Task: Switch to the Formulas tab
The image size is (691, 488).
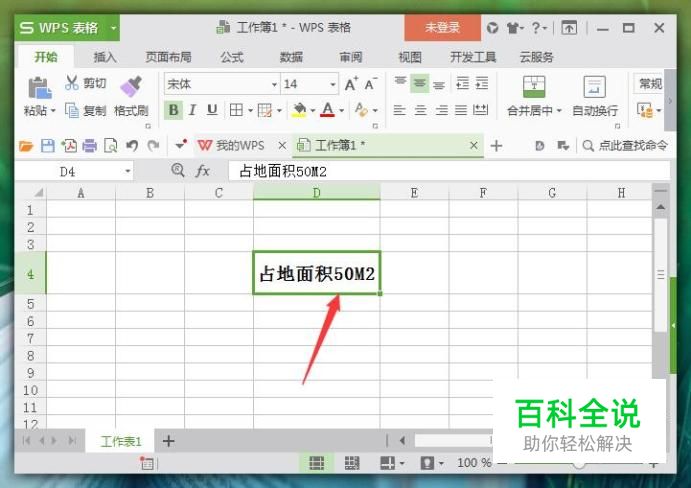Action: click(x=232, y=57)
